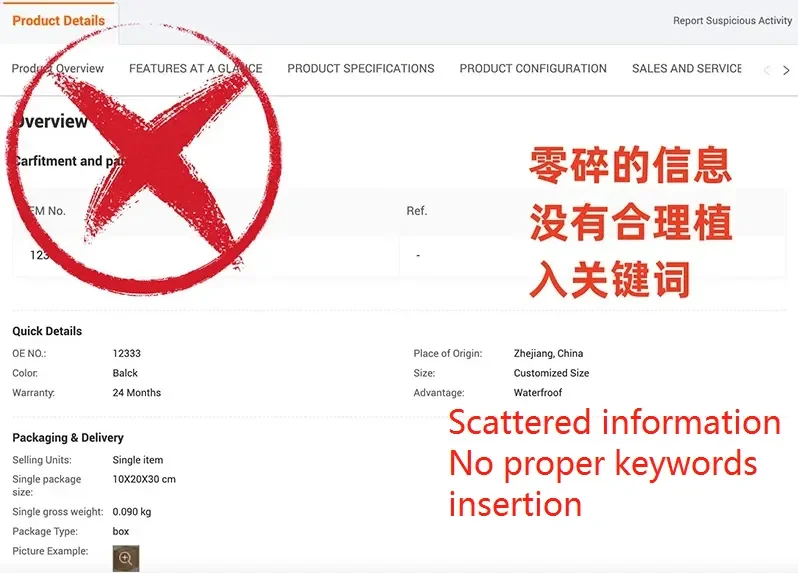The image size is (798, 573).
Task: Click the Single item selling units value
Action: click(x=138, y=460)
